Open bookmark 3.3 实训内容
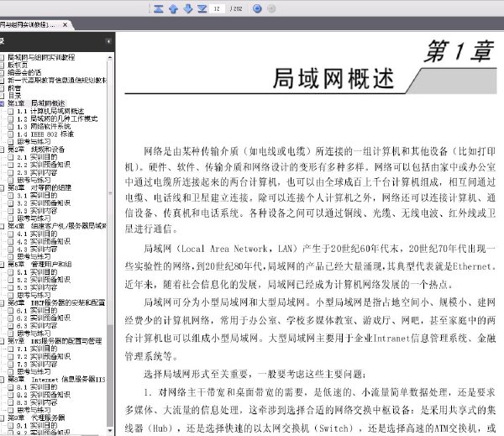The image size is (504, 436). pos(37,211)
